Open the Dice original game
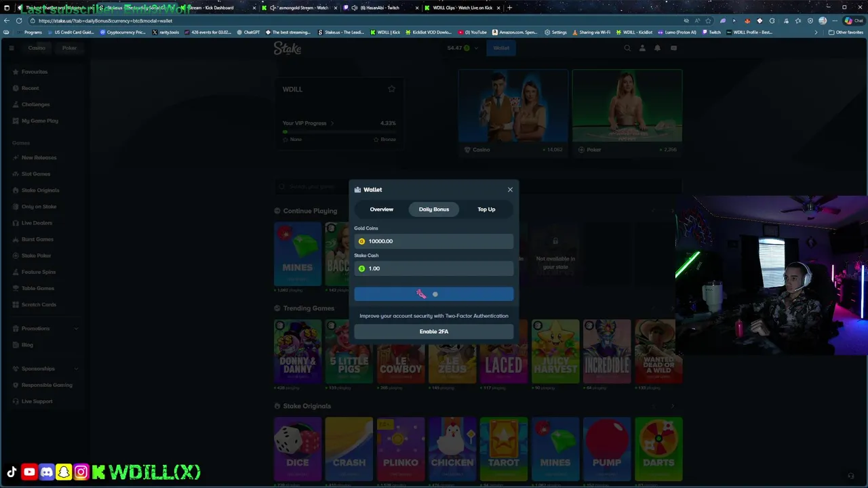This screenshot has width=868, height=488. pyautogui.click(x=298, y=449)
